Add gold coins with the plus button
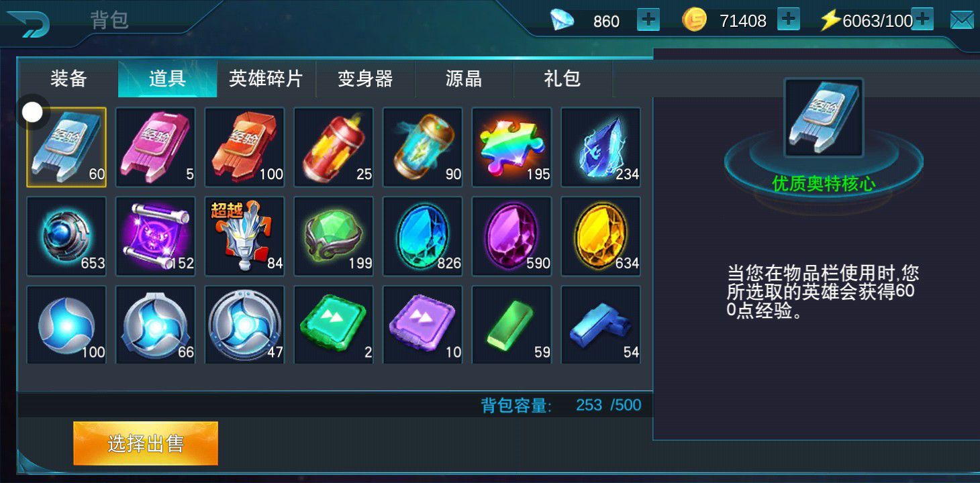 pyautogui.click(x=789, y=20)
